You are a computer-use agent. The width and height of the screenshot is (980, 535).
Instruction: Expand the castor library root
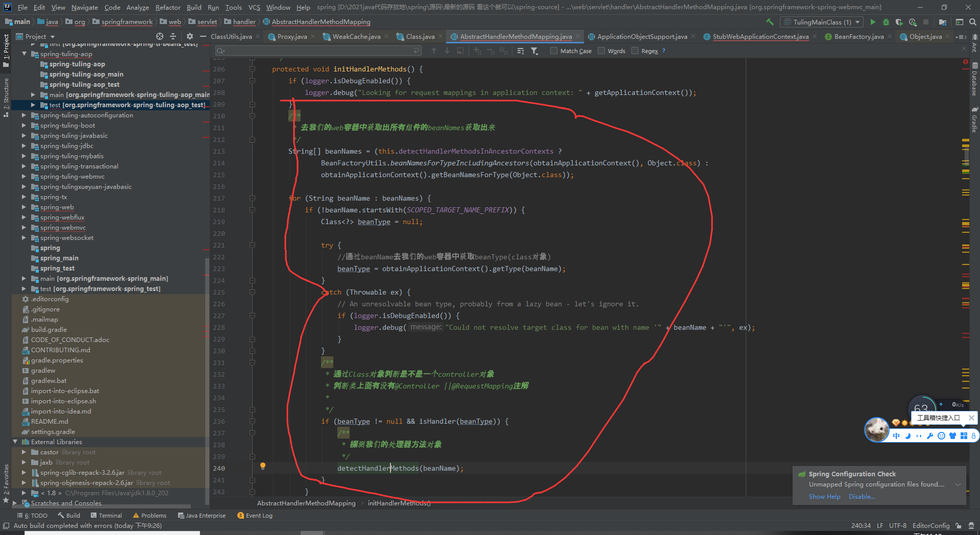[x=23, y=452]
